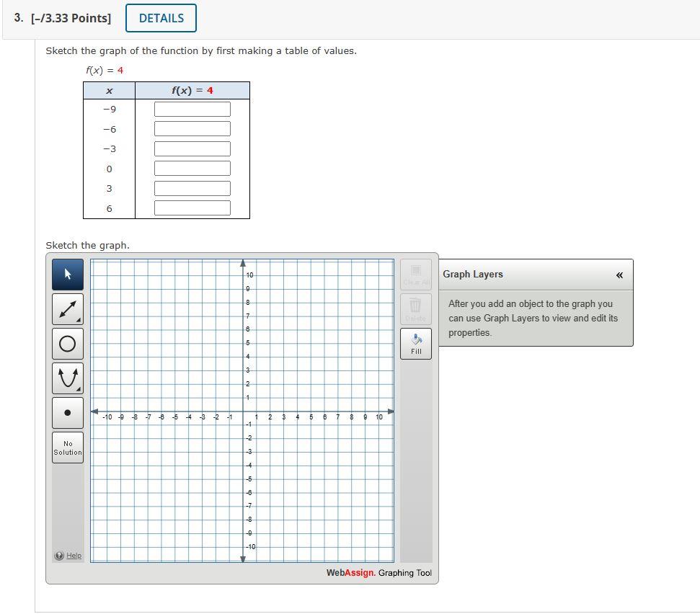Open the DETAILS dialog
700x614 pixels.
coord(160,18)
